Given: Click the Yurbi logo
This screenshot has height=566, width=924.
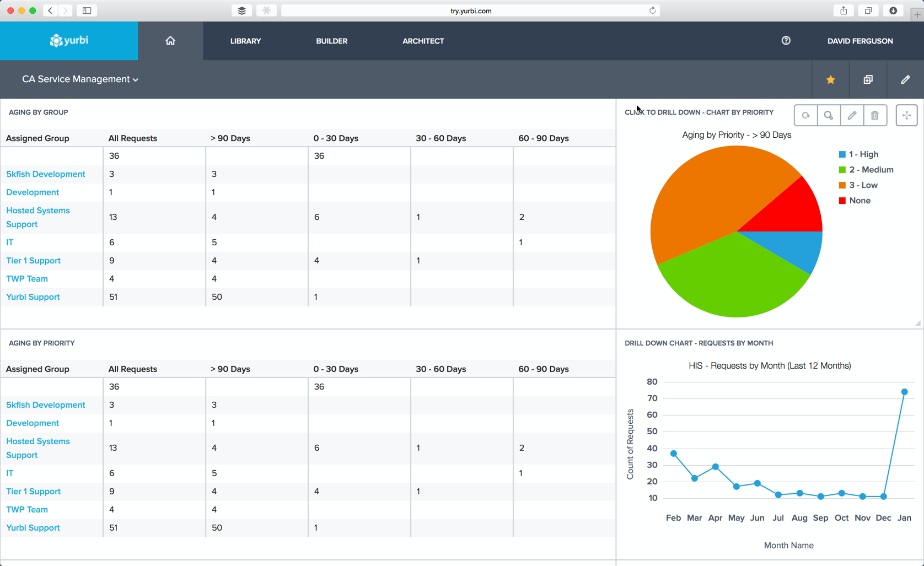Looking at the screenshot, I should point(69,40).
